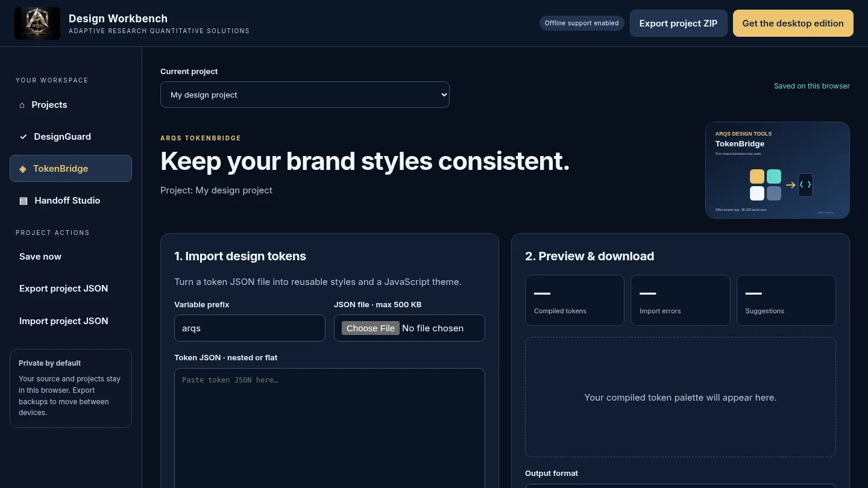Click the Private by default notice
This screenshot has width=868, height=488.
coord(71,388)
